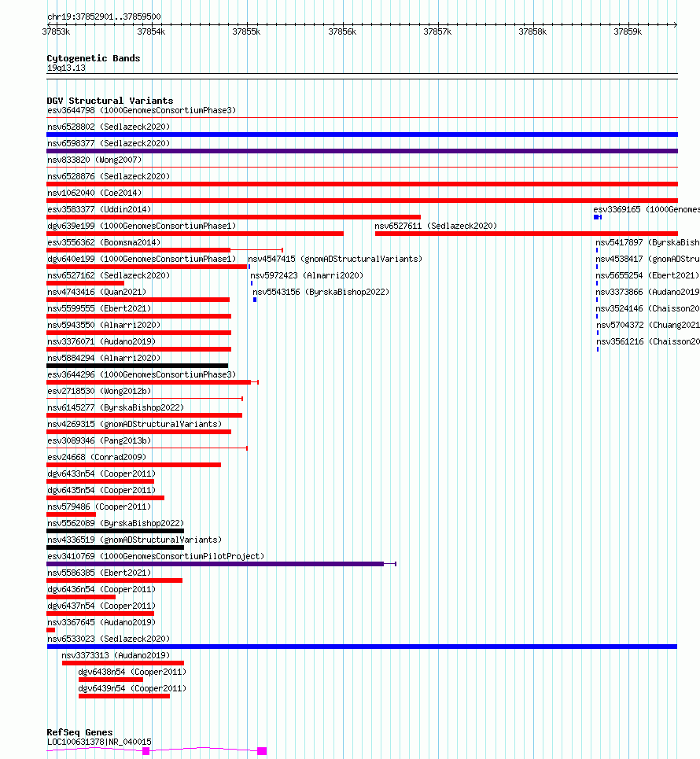
Task: Click the nsv1062040 (Coe2014) label
Action: tap(94, 193)
